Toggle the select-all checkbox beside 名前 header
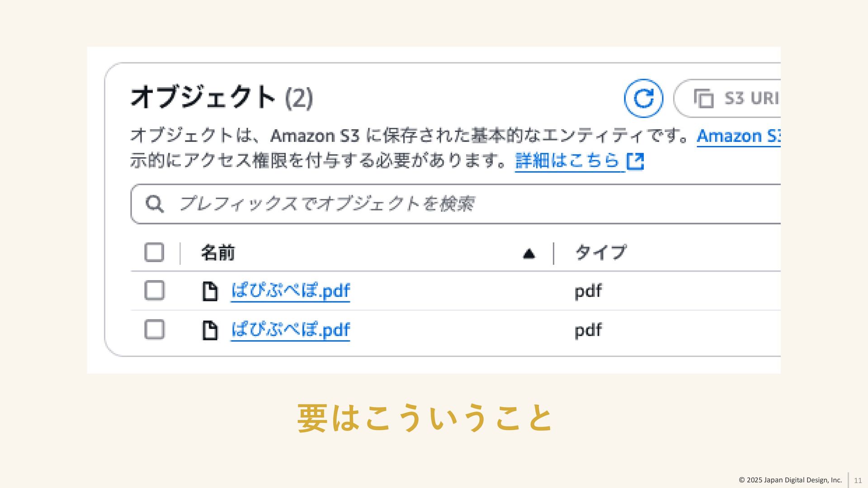The image size is (868, 488). [154, 252]
